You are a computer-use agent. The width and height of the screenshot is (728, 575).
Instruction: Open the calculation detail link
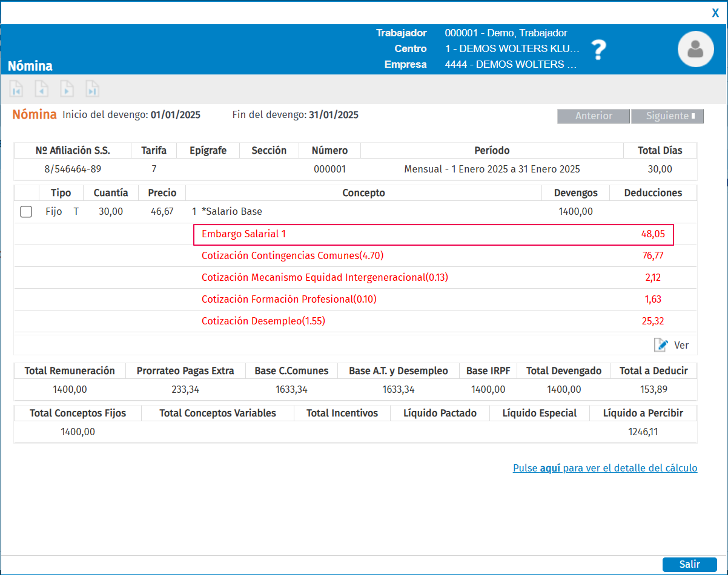[x=604, y=468]
